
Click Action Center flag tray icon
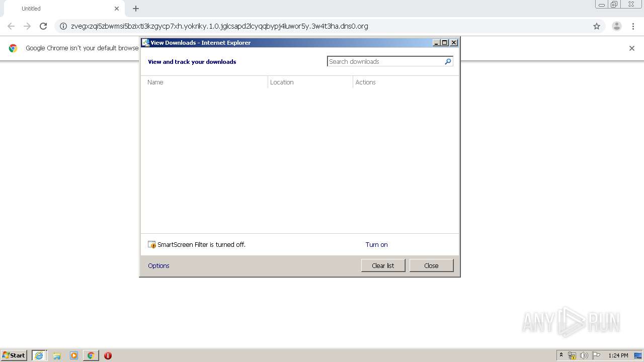point(596,355)
